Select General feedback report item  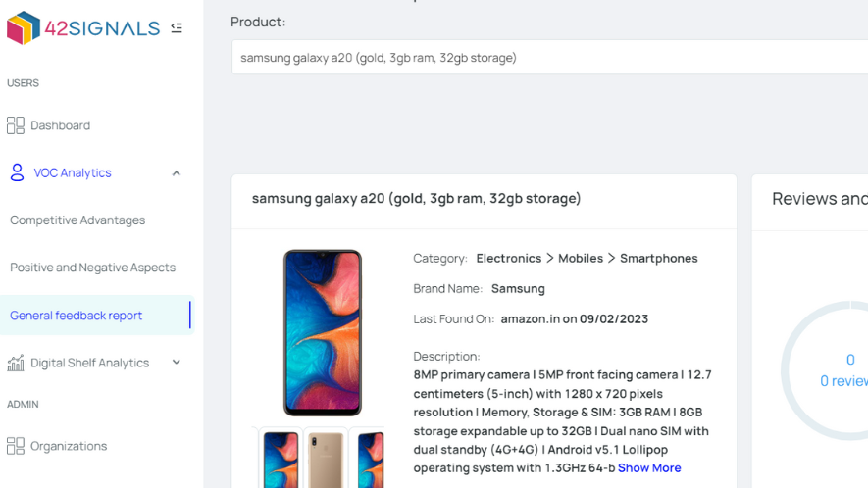tap(77, 316)
